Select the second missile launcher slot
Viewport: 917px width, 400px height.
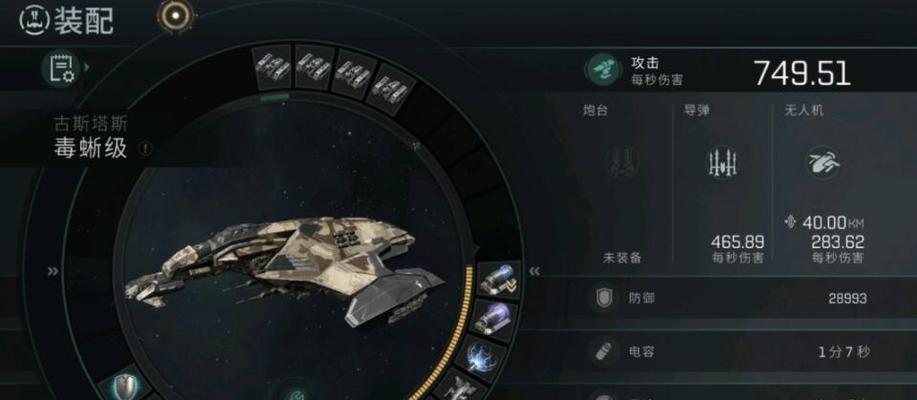[313, 67]
